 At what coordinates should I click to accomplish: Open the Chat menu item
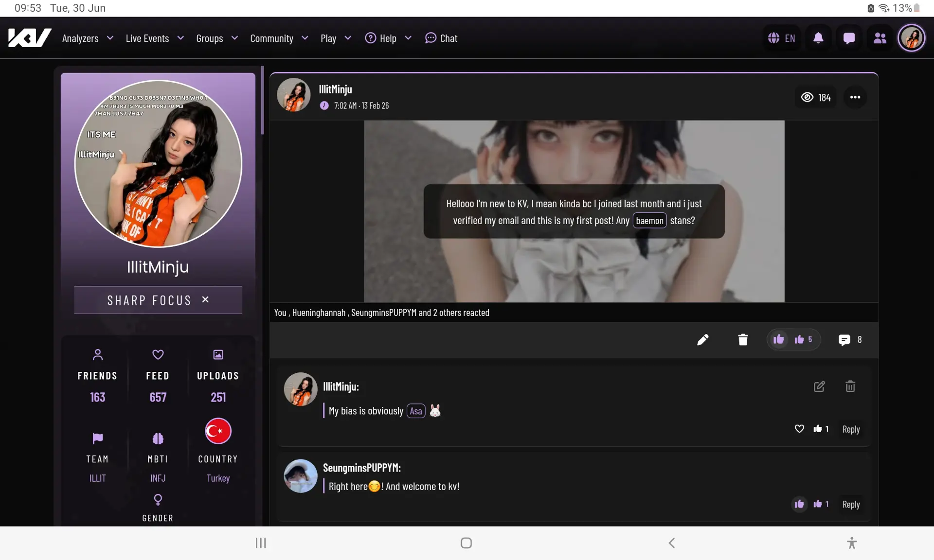coord(441,38)
